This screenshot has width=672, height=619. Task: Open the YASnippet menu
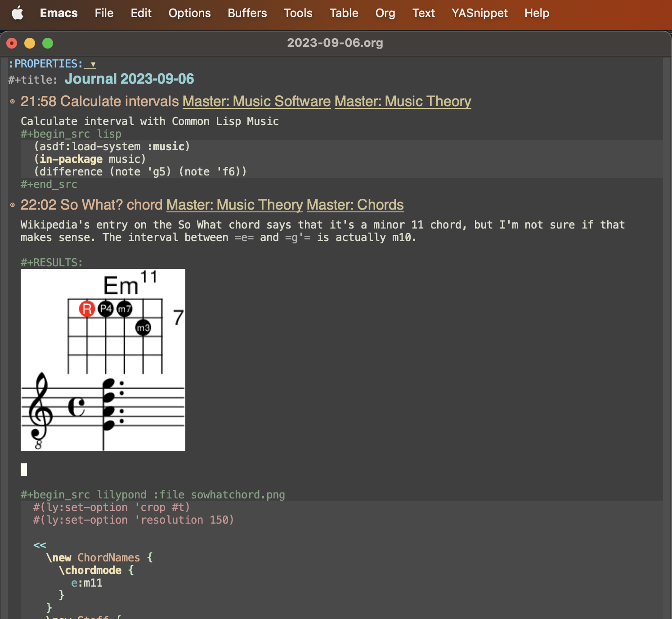[479, 13]
